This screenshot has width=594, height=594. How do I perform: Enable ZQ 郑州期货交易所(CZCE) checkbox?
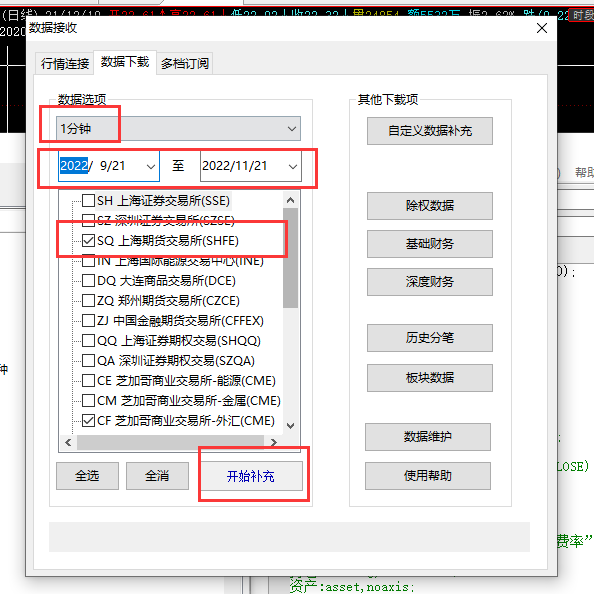pos(88,300)
